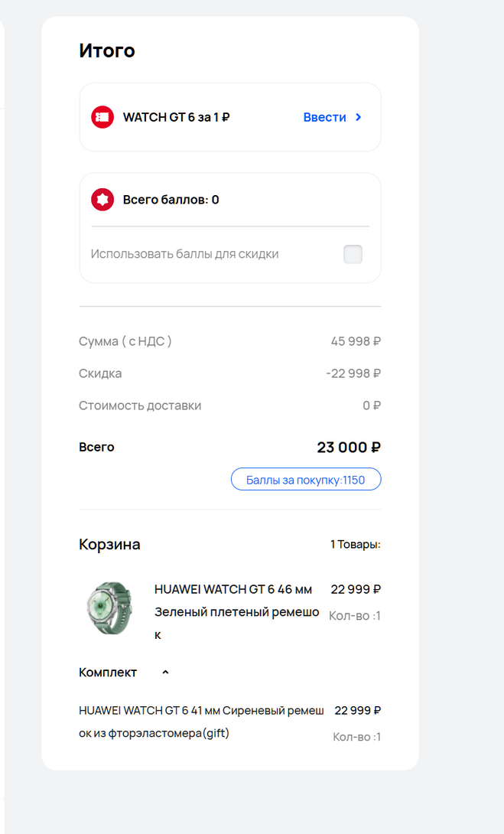Open the 41 мм Сиреневый gift item name
Screen dimensions: 504x834
tap(201, 722)
